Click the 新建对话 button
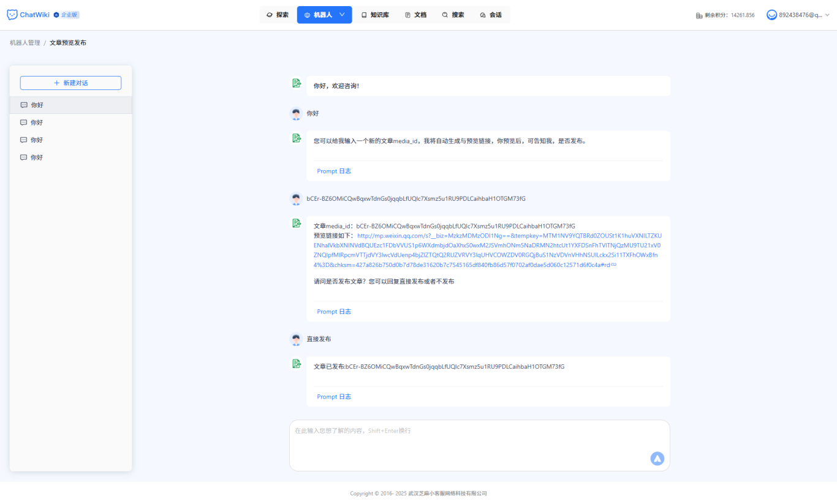This screenshot has width=837, height=504. (70, 82)
